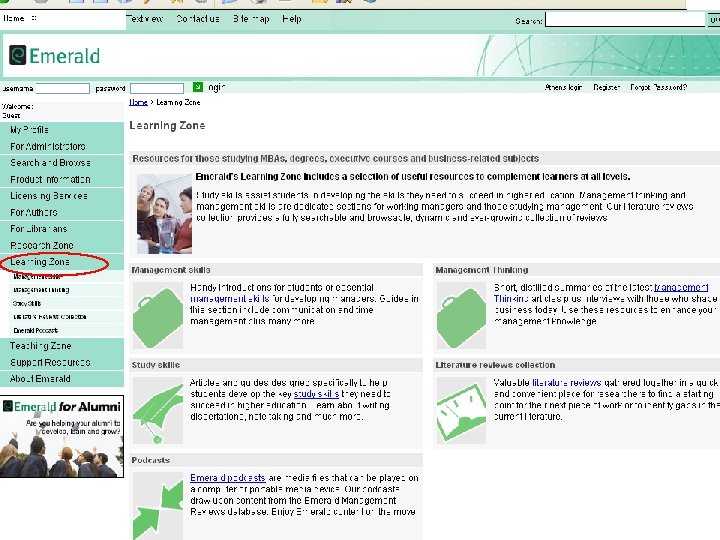Open Management Thinking sidebar sub-item
This screenshot has width=720, height=540.
[x=66, y=290]
